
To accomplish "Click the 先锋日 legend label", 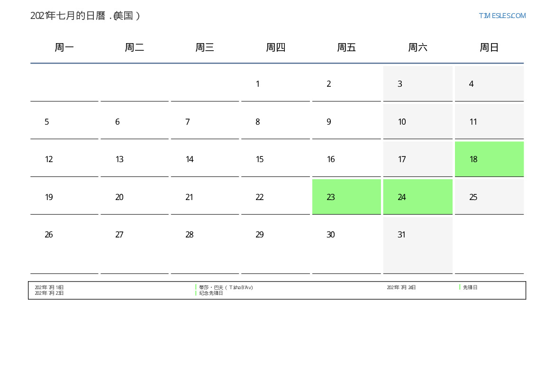I will coord(470,287).
